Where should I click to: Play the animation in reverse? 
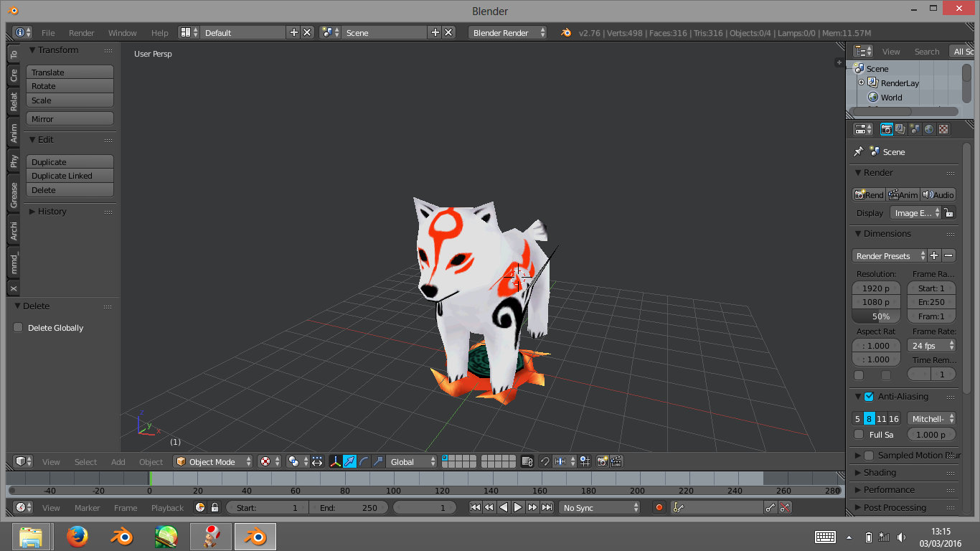click(x=504, y=507)
